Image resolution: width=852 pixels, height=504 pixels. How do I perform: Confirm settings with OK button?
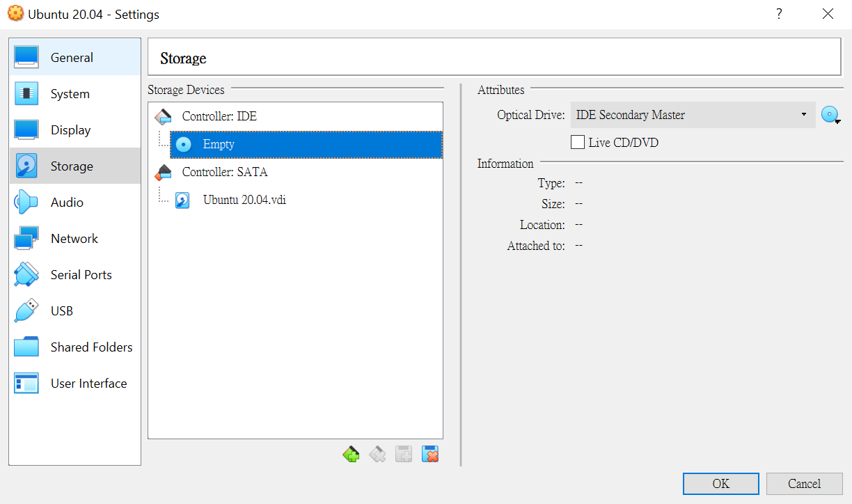(721, 484)
